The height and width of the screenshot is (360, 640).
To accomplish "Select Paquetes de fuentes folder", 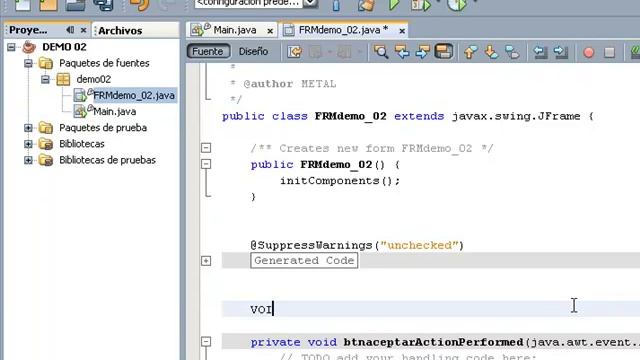I will pos(104,63).
